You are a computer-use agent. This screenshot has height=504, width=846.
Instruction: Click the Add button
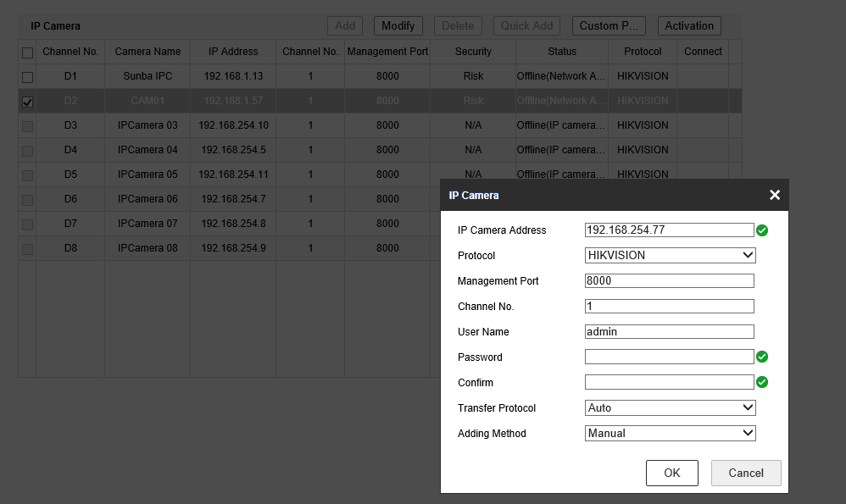pyautogui.click(x=344, y=25)
